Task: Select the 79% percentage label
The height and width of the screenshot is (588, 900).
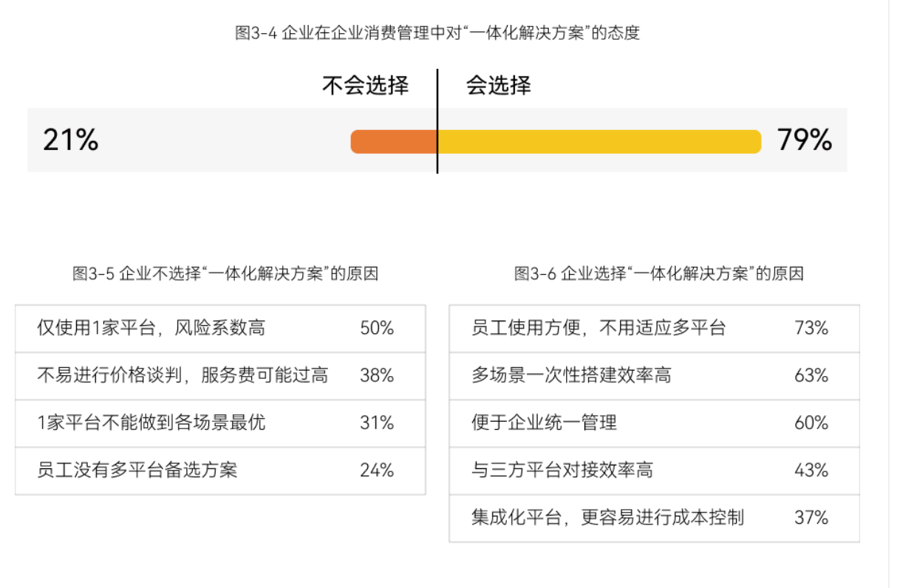Action: point(805,140)
